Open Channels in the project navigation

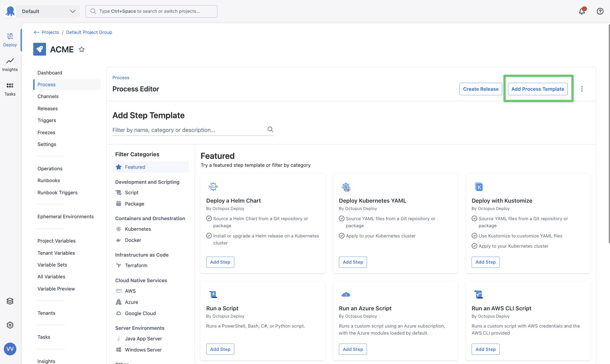tap(48, 96)
